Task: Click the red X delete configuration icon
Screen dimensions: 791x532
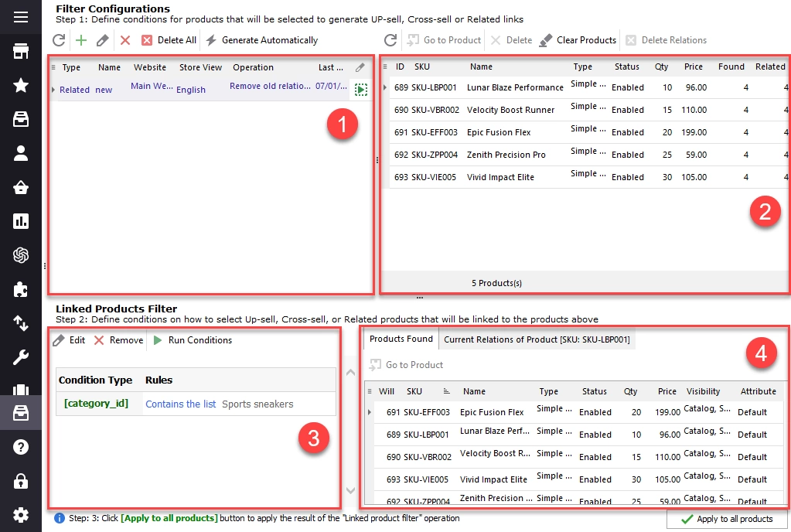Action: click(125, 40)
